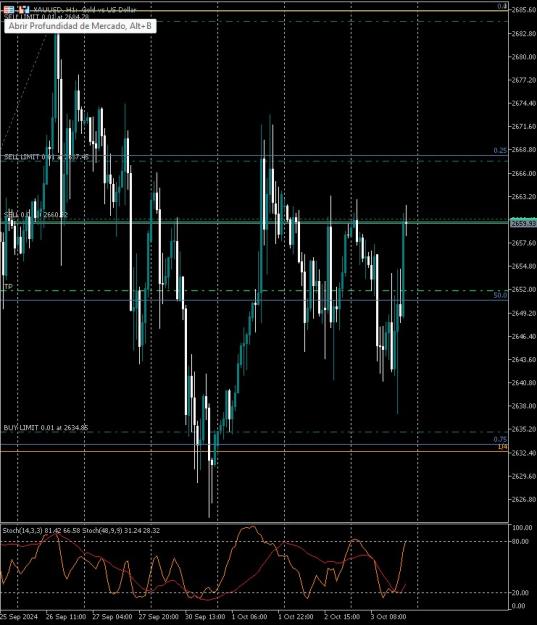Viewport: 537px width, 625px height.
Task: Select the BUY LIMIT 0.01 at 2634.85 label
Action: 46,428
